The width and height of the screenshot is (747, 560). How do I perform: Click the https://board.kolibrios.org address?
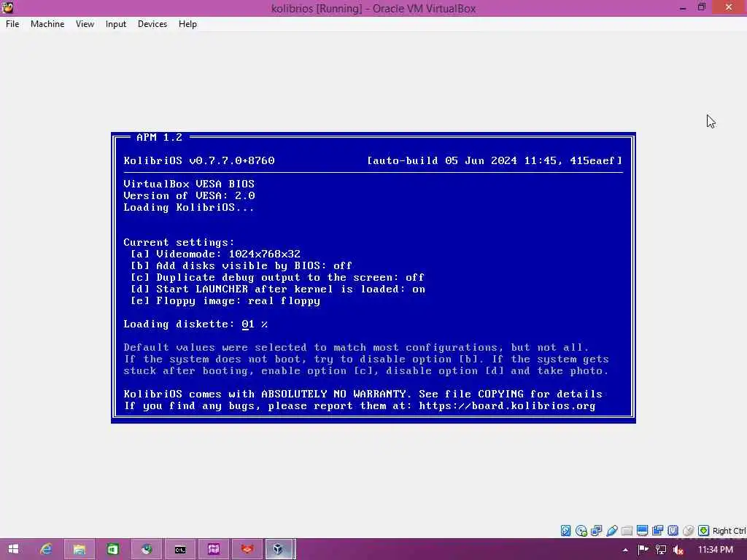point(507,405)
